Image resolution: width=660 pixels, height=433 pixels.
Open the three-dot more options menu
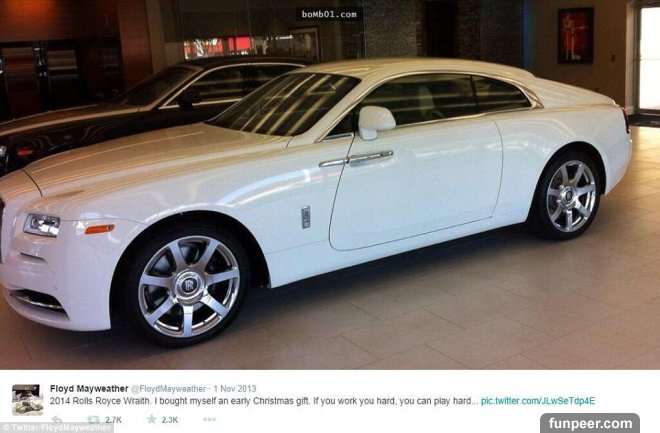tap(209, 419)
